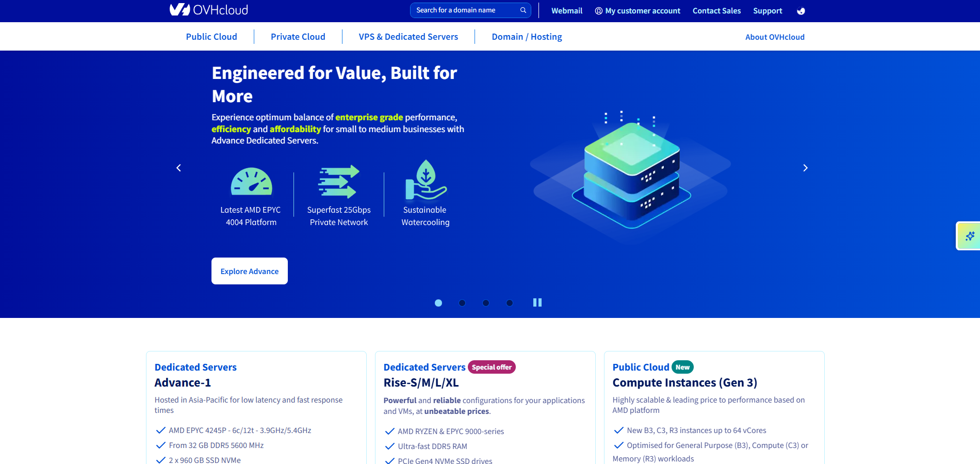Click 'Engineered for Value, Built for More' headline
Image resolution: width=980 pixels, height=464 pixels.
pos(334,84)
